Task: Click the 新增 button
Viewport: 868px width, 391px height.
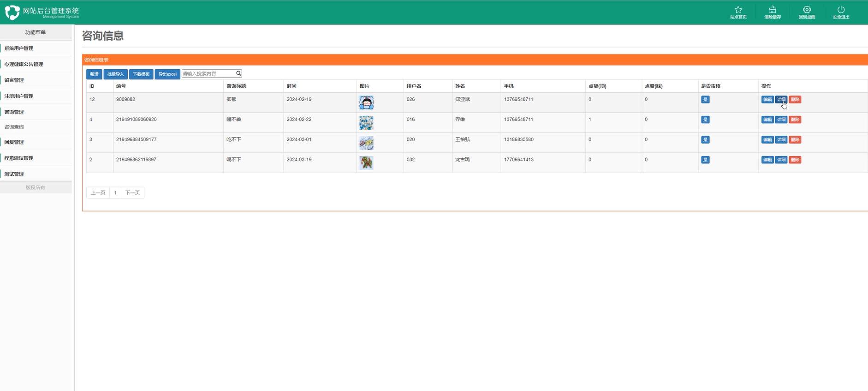Action: pos(94,74)
